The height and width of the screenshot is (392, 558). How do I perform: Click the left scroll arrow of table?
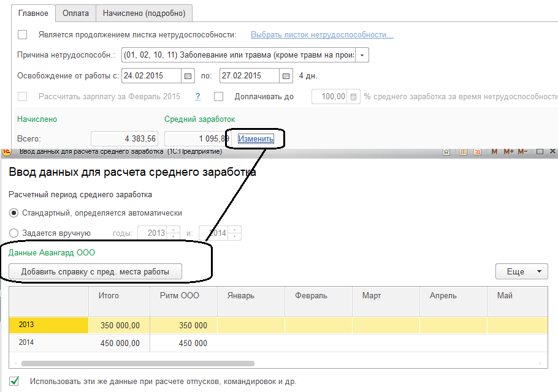tap(16, 364)
